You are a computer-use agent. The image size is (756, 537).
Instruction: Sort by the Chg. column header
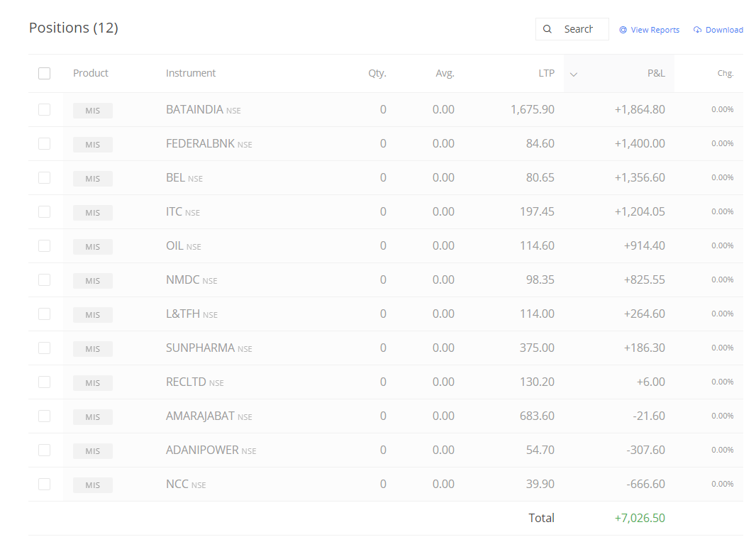point(725,73)
